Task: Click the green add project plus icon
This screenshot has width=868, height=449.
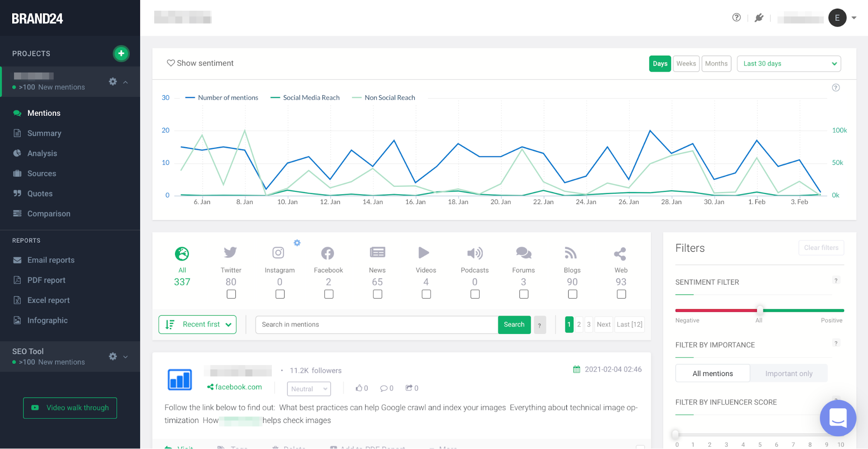Action: (x=121, y=53)
